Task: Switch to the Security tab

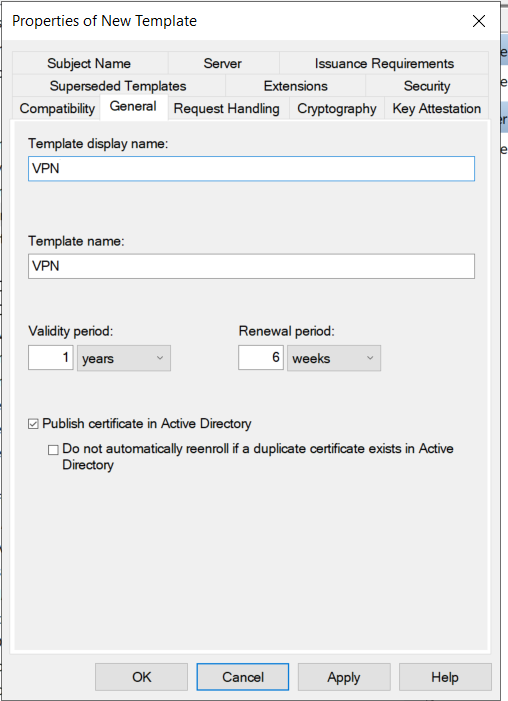Action: point(427,85)
